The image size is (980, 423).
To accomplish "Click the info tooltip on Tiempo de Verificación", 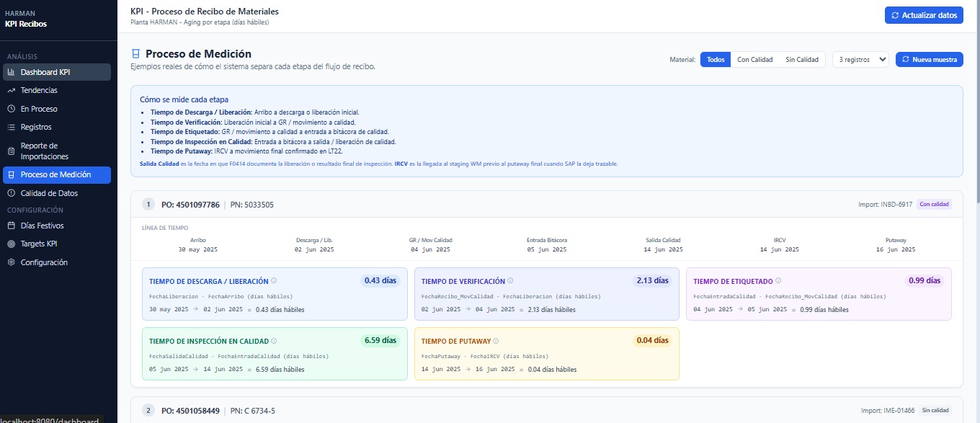I will (509, 280).
